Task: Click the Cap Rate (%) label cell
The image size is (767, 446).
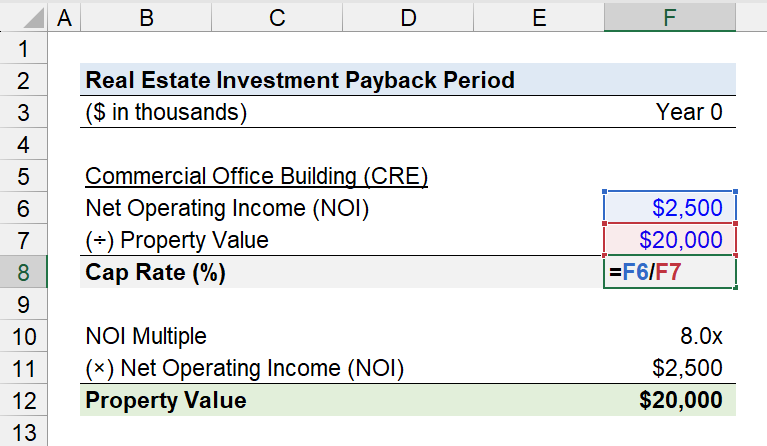Action: [x=155, y=272]
